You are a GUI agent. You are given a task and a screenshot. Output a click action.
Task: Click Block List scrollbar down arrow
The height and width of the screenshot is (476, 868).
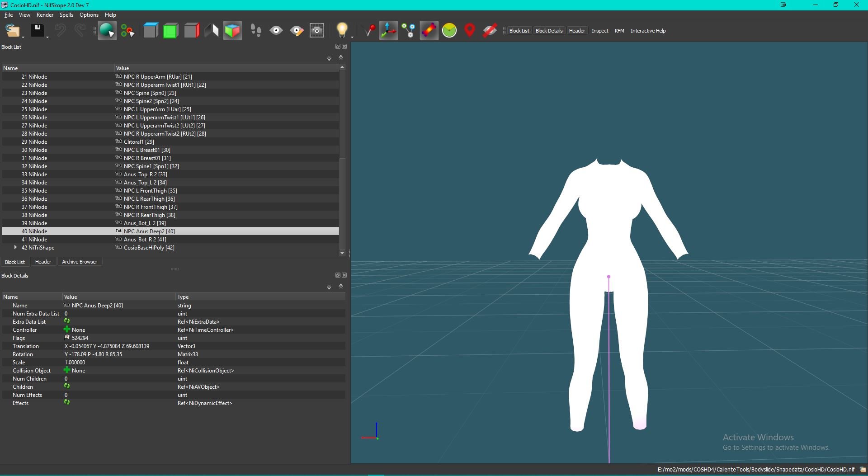point(342,253)
